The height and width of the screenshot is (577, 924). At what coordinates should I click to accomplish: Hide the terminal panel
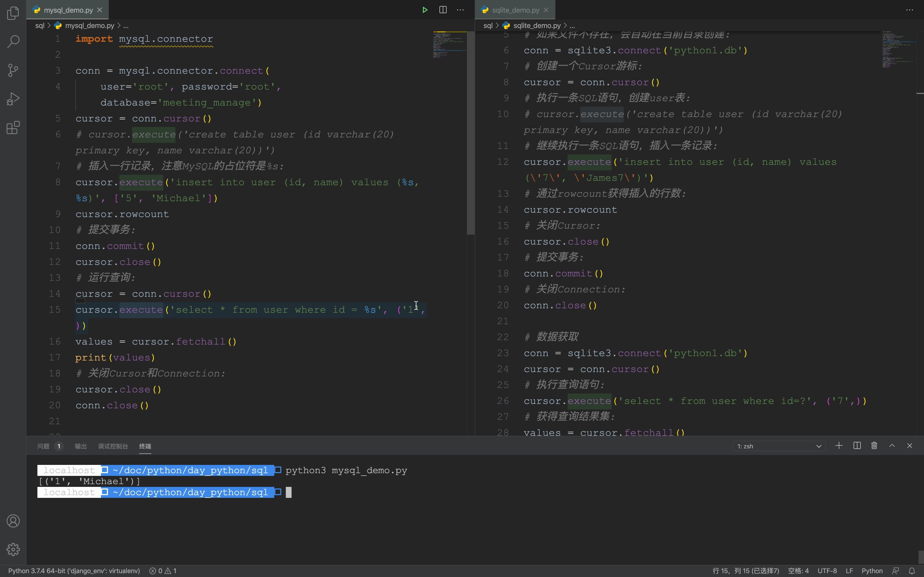(910, 445)
